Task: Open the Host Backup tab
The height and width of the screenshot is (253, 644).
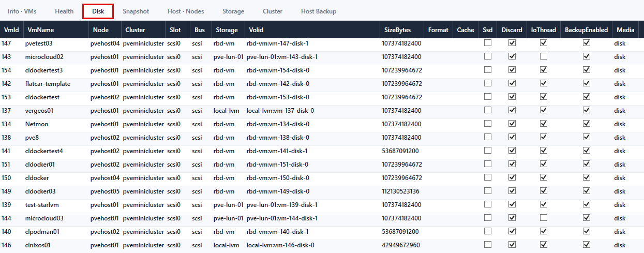Action: 319,11
